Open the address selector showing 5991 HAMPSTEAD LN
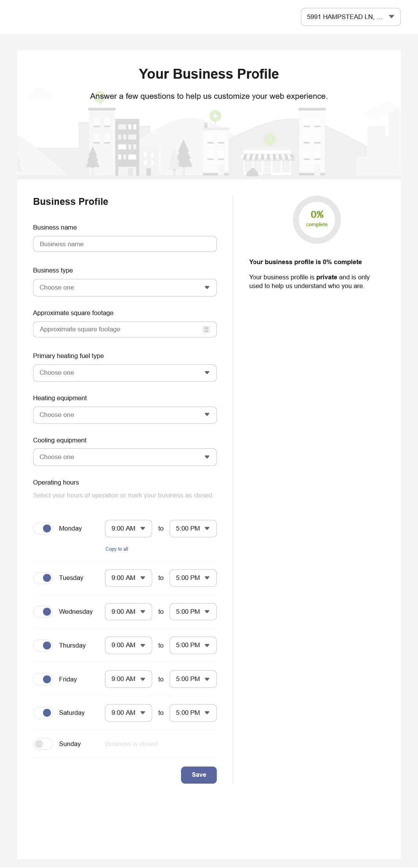Screen dimensions: 418x868 tap(350, 17)
